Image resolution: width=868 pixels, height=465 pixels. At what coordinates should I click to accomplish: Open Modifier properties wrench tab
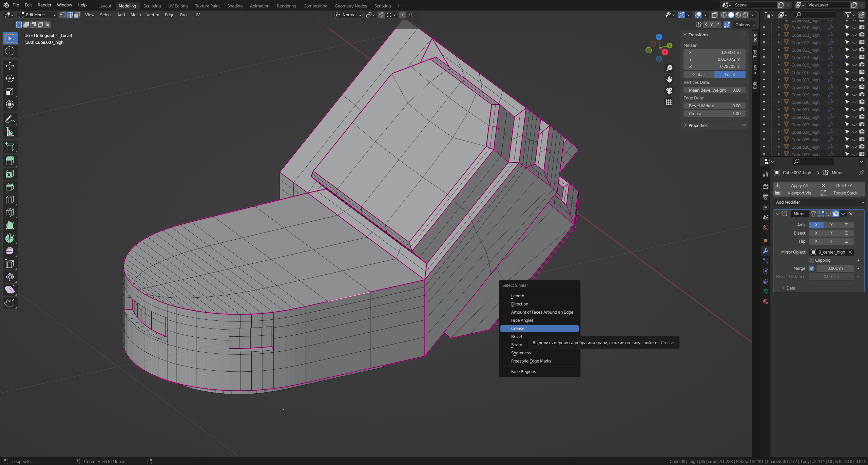pyautogui.click(x=766, y=251)
